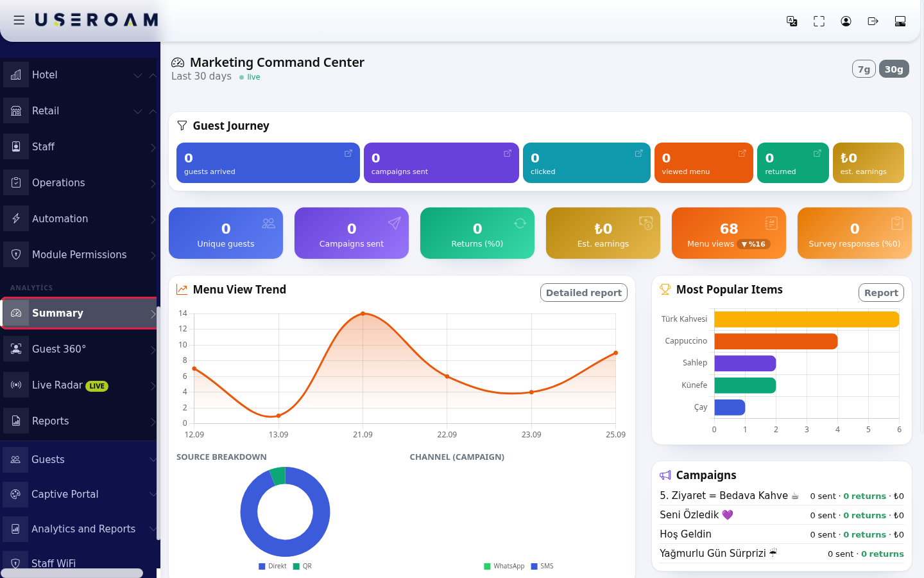Open the hamburger menu icon

(x=19, y=21)
